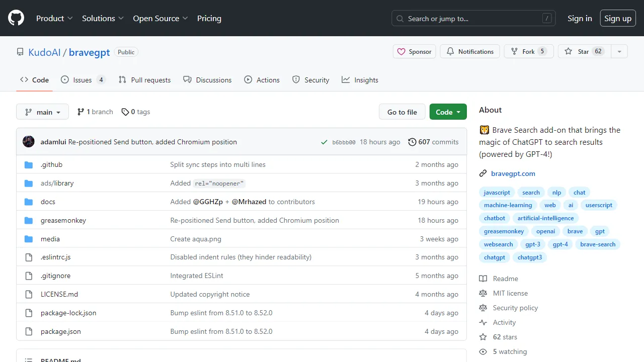Open adamlui's profile link
Viewport: 644px width, 362px height.
click(53, 142)
